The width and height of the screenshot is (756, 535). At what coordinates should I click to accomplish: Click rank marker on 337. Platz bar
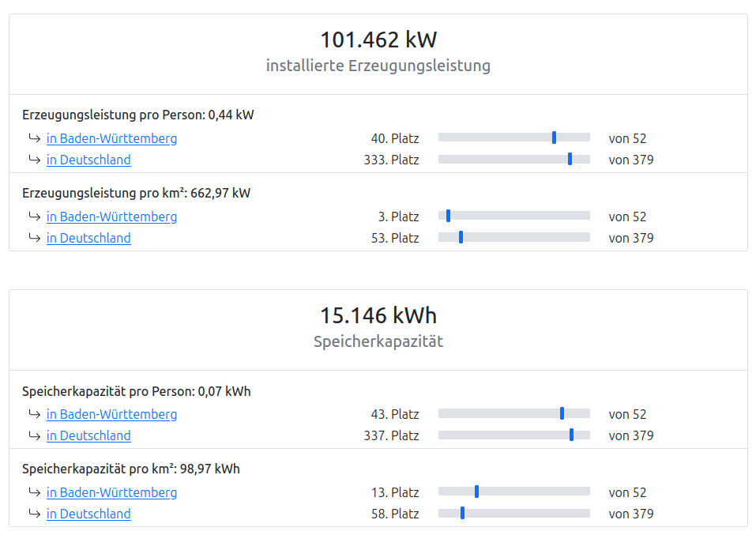pos(571,435)
